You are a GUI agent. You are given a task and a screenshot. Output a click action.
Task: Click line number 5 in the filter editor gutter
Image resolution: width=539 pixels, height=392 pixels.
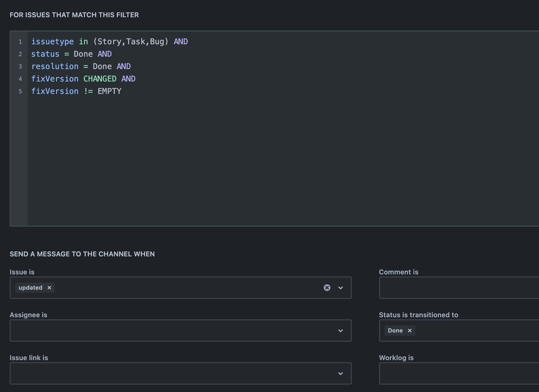click(20, 91)
